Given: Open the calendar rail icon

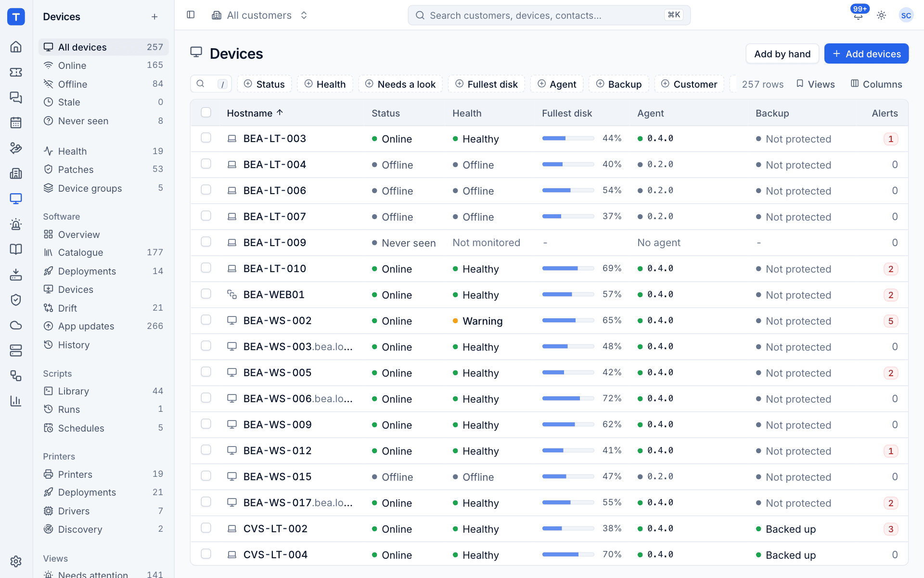Looking at the screenshot, I should pyautogui.click(x=16, y=123).
